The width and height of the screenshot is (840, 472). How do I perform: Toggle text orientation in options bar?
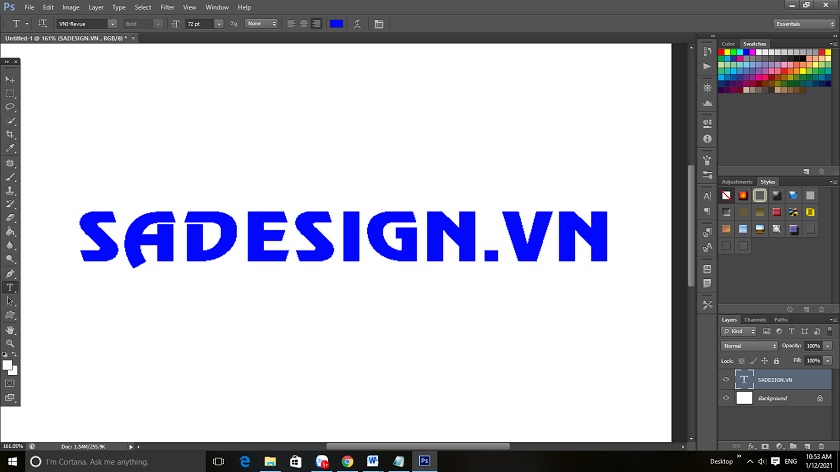pyautogui.click(x=42, y=24)
